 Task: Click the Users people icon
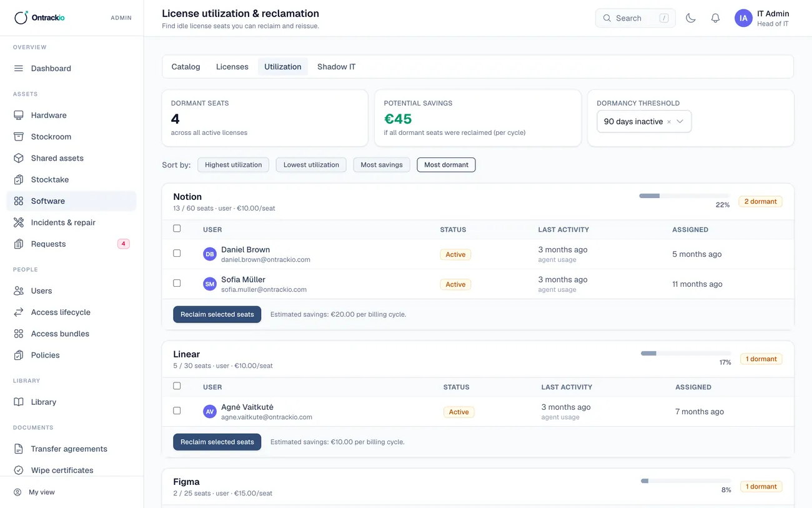[19, 291]
